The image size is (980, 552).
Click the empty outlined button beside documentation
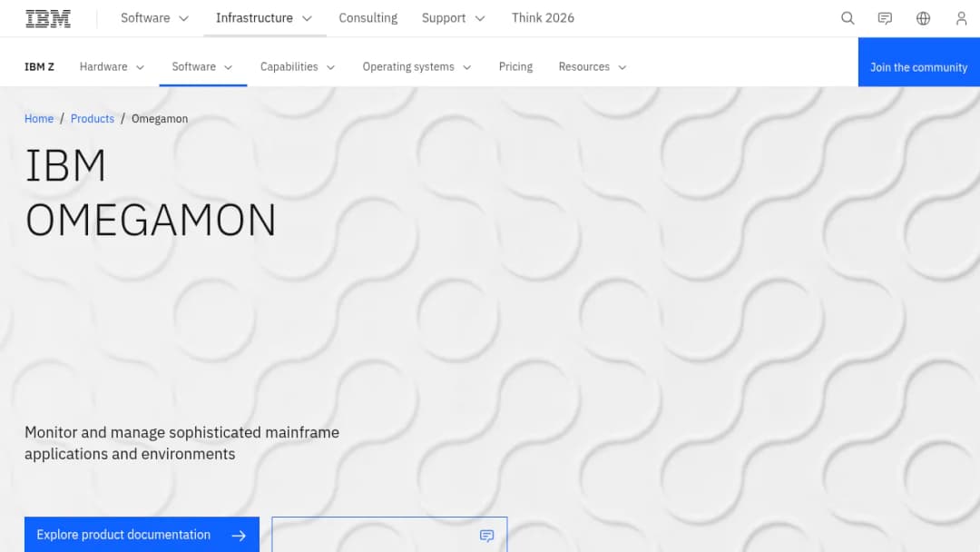(x=389, y=535)
